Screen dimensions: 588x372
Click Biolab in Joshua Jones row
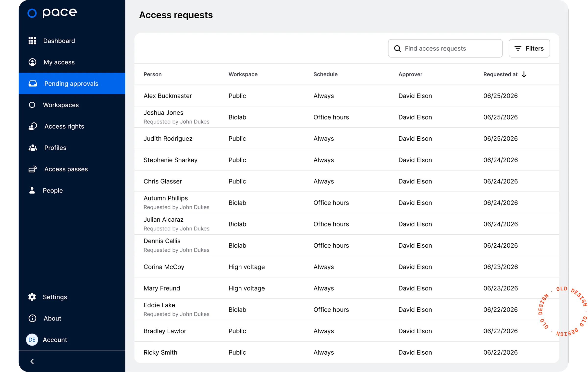coord(237,117)
